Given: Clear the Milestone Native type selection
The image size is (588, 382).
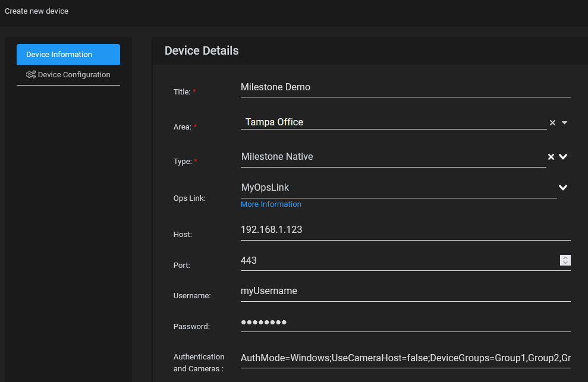Looking at the screenshot, I should pyautogui.click(x=551, y=157).
